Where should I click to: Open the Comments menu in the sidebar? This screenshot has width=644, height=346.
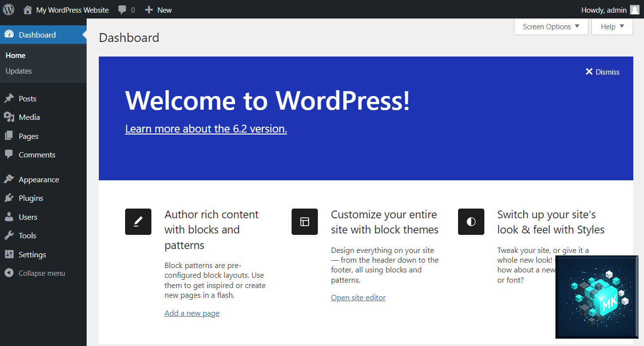click(43, 154)
